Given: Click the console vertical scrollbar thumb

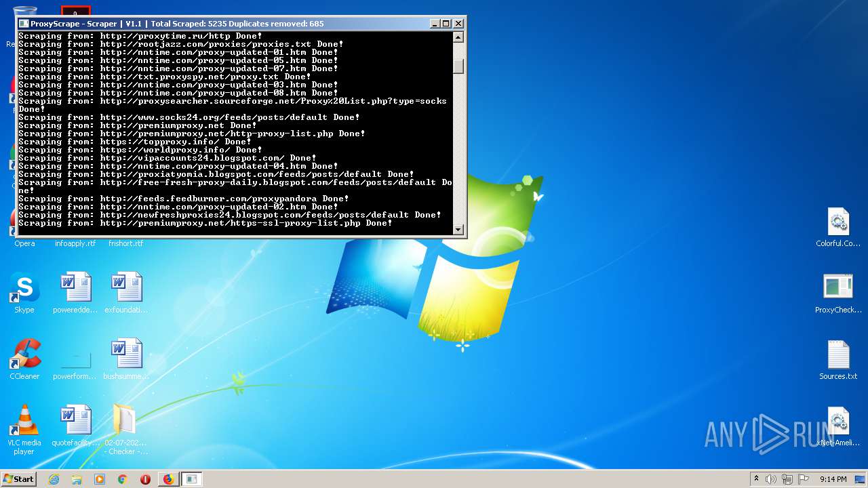Looking at the screenshot, I should tap(458, 66).
